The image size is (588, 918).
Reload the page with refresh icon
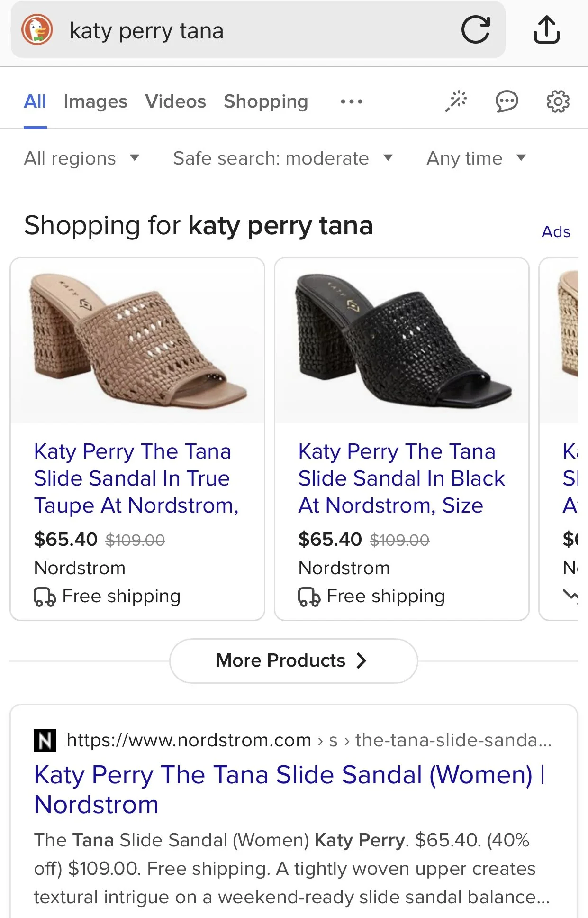[475, 30]
